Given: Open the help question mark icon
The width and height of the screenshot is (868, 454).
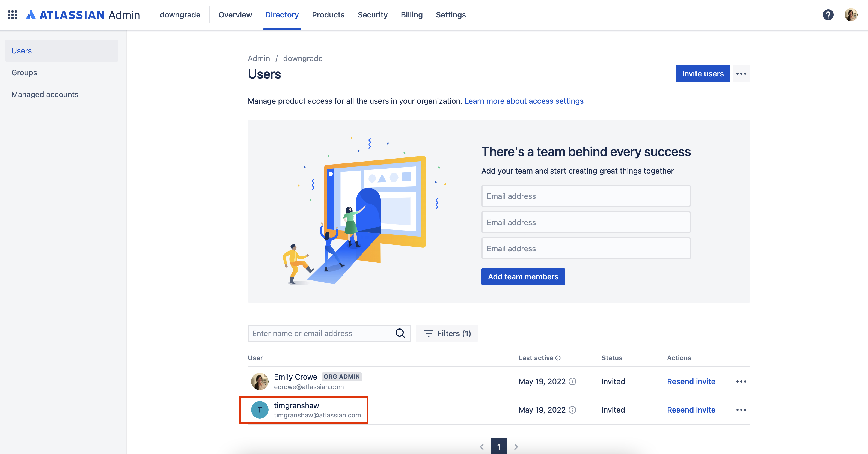Looking at the screenshot, I should (828, 15).
